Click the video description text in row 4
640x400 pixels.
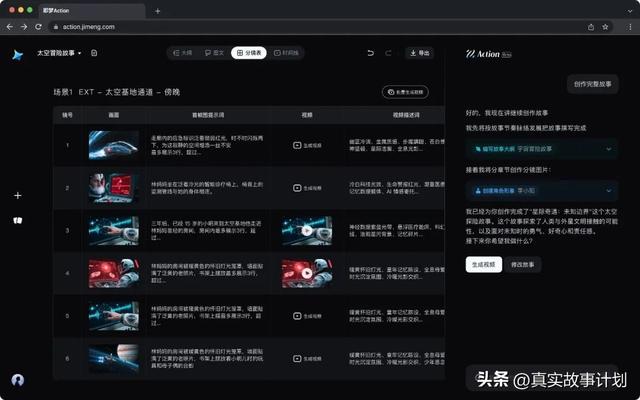[x=396, y=273]
